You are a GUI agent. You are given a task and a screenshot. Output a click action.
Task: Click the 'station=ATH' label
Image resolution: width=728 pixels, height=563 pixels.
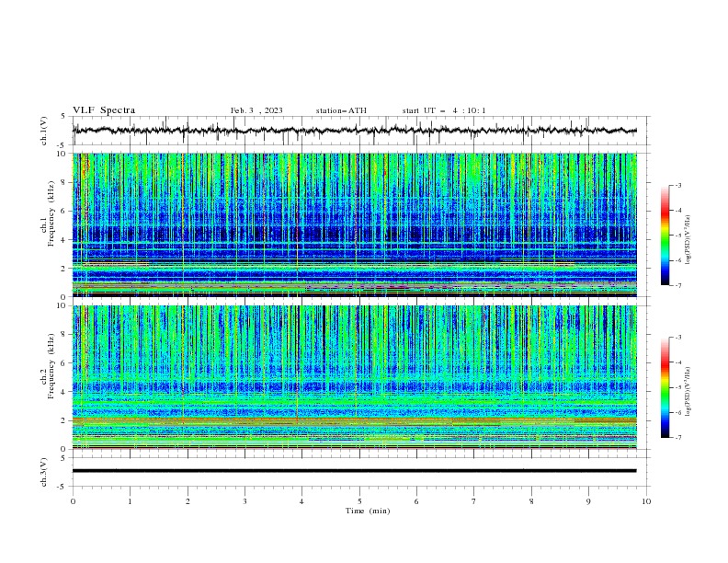[341, 110]
